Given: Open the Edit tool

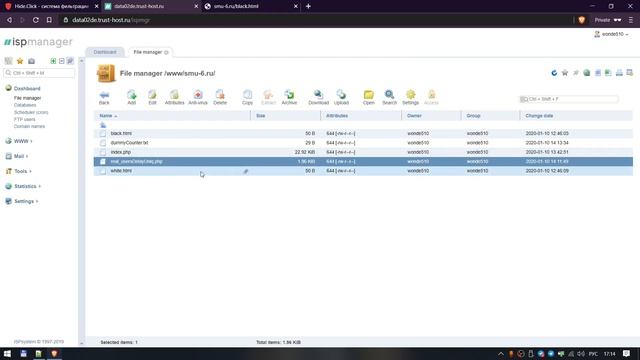Looking at the screenshot, I should click(152, 98).
